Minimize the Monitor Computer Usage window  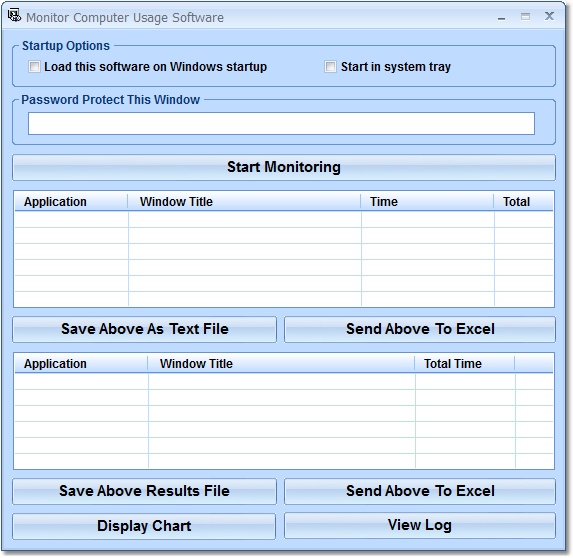(501, 17)
